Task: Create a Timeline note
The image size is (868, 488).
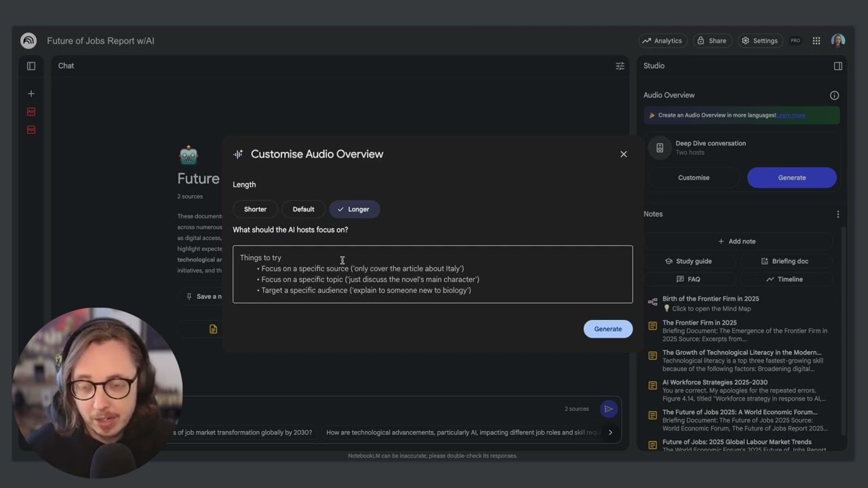Action: point(785,279)
